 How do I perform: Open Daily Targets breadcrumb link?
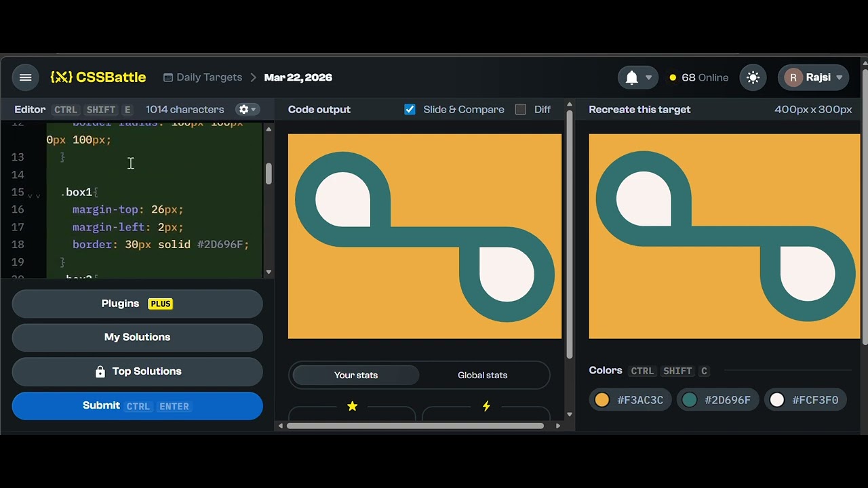(x=203, y=77)
